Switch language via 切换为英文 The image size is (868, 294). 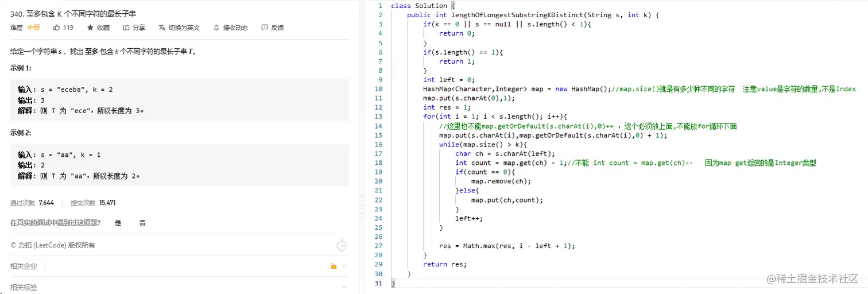pos(179,27)
